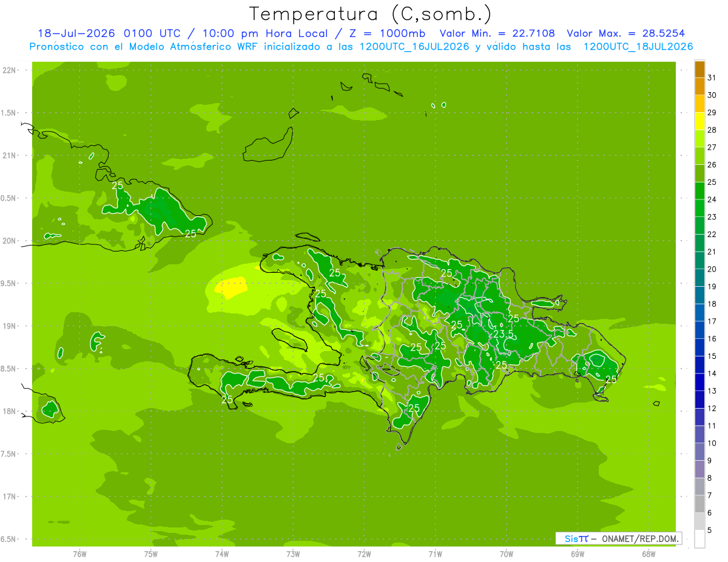Click the legend value '20'
This screenshot has height=562, width=728.
tap(712, 269)
